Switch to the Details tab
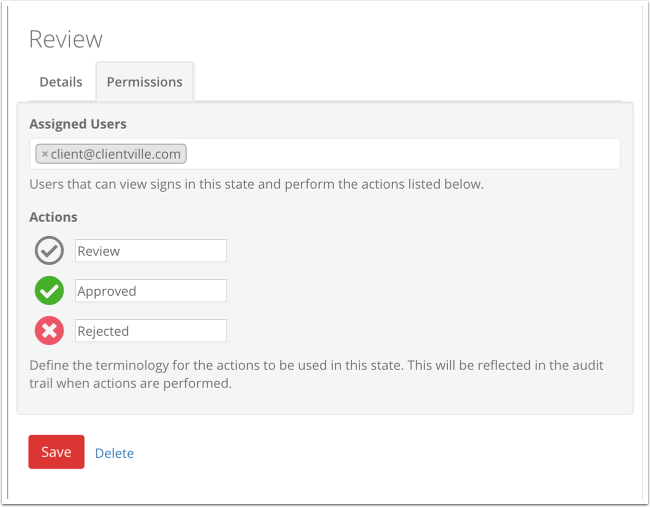Screen dimensions: 650x507 pos(61,82)
